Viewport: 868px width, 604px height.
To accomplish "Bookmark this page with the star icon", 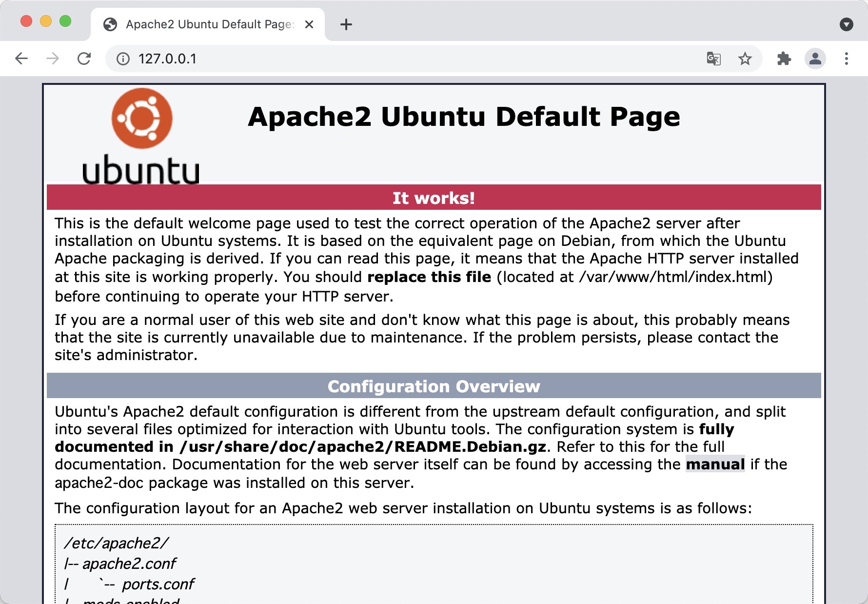I will tap(745, 59).
